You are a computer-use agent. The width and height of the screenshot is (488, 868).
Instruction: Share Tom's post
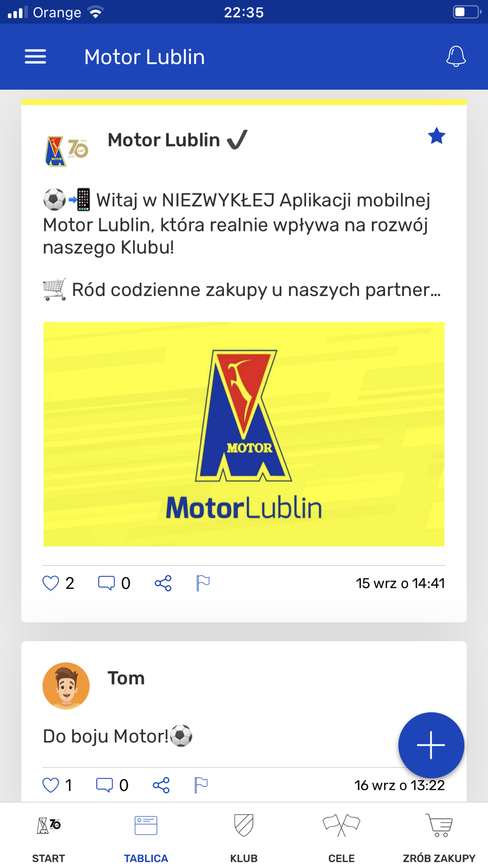[x=161, y=785]
